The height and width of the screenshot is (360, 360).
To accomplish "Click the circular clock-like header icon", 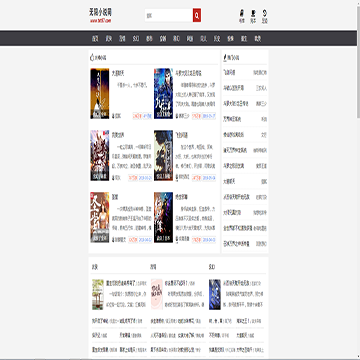I will [x=265, y=13].
